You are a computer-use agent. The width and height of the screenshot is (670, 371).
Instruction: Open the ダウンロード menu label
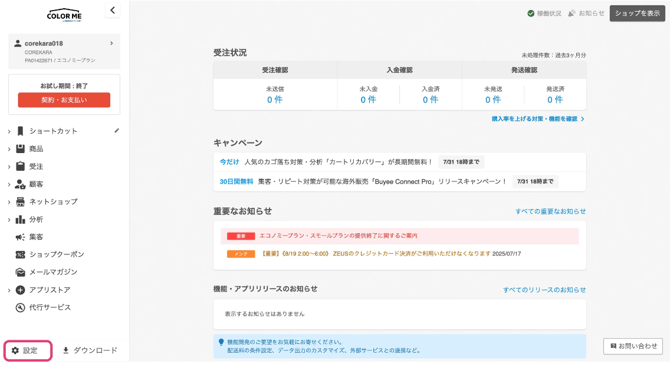95,350
